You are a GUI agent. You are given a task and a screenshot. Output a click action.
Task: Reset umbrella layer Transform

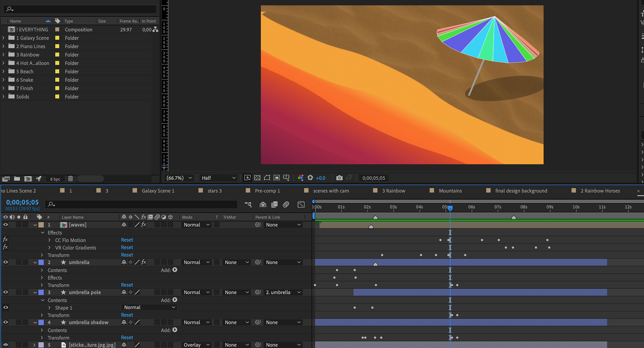click(x=127, y=285)
